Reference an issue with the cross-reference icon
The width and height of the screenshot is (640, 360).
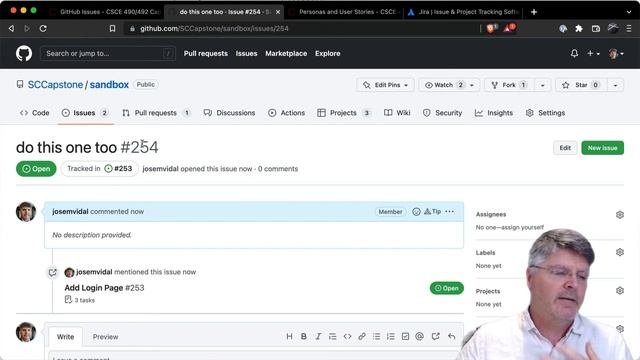(436, 336)
